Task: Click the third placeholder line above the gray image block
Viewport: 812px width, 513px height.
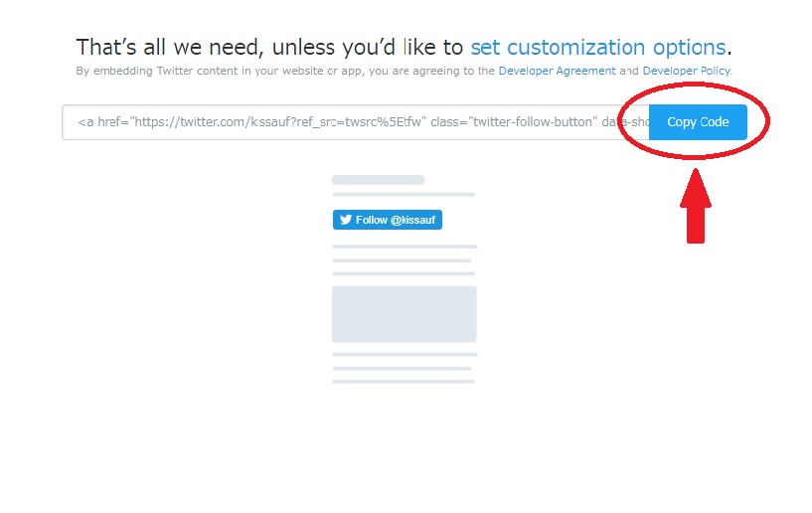Action: [x=404, y=273]
